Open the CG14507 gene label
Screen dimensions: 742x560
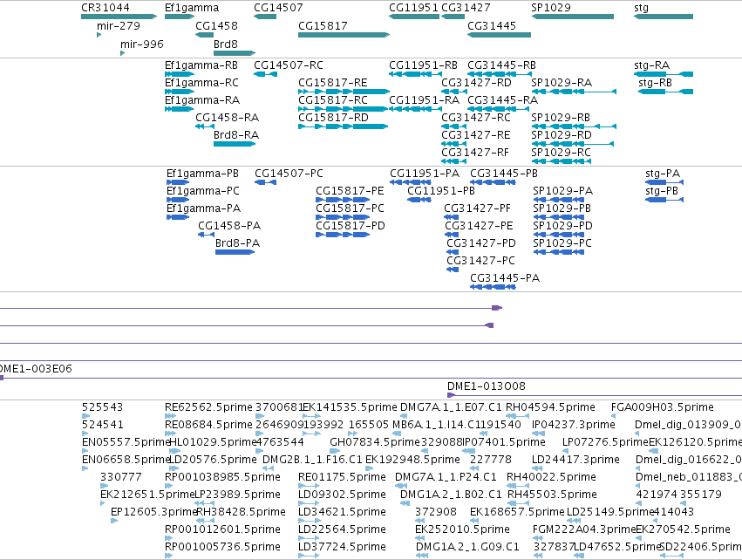pyautogui.click(x=278, y=8)
